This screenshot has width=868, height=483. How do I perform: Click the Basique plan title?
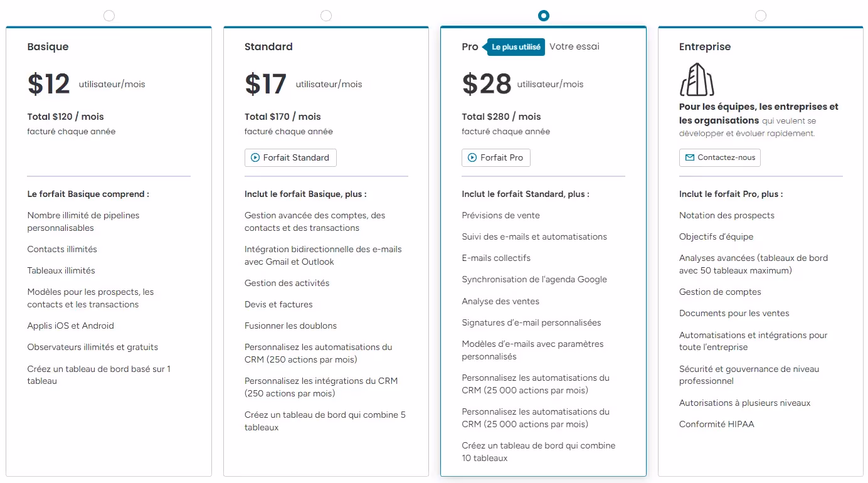click(48, 47)
